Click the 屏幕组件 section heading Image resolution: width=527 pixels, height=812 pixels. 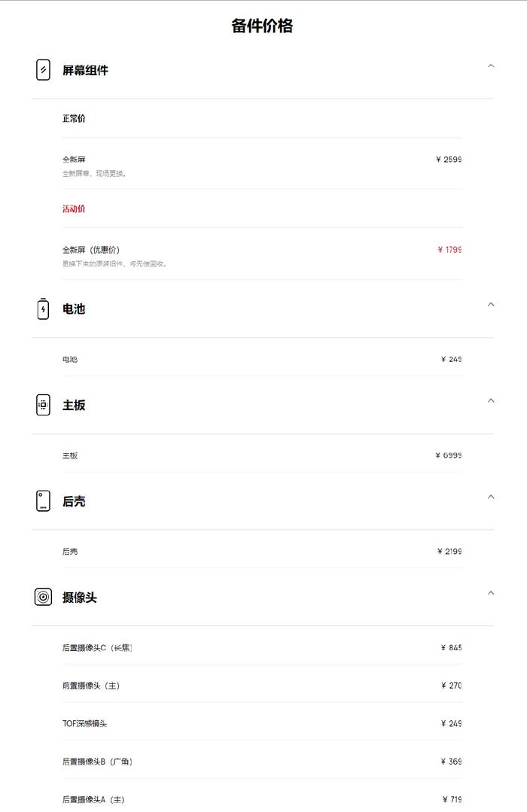point(86,71)
